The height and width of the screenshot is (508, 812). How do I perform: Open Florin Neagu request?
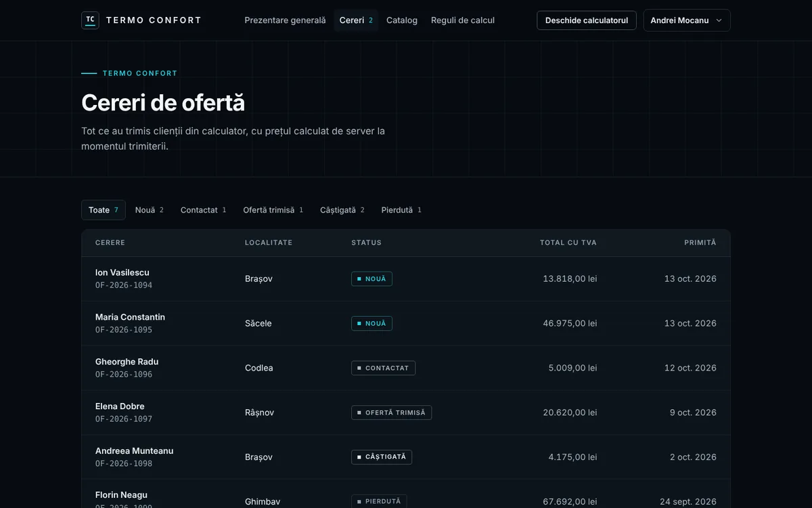tap(406, 494)
